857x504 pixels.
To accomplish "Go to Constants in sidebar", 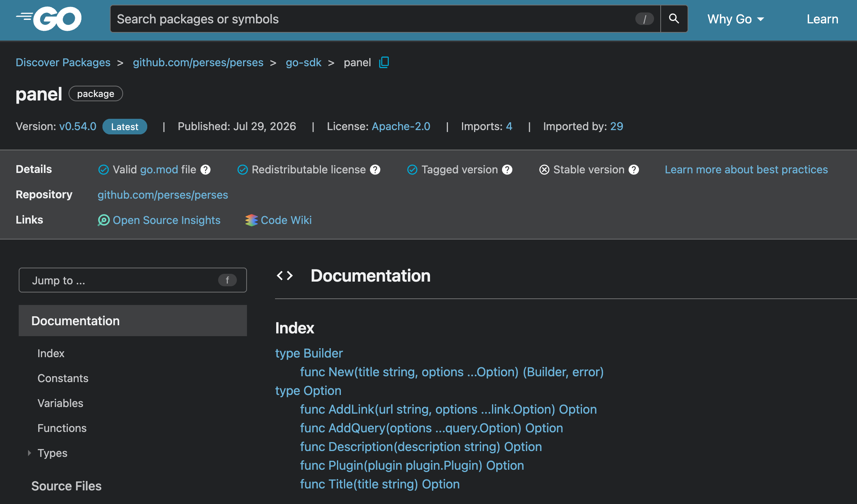I will pyautogui.click(x=63, y=378).
